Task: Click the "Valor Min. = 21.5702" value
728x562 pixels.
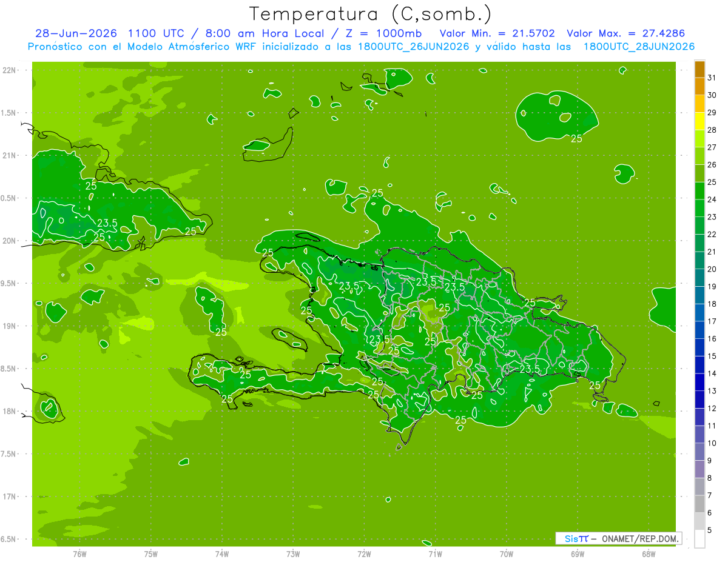Action: pyautogui.click(x=496, y=33)
